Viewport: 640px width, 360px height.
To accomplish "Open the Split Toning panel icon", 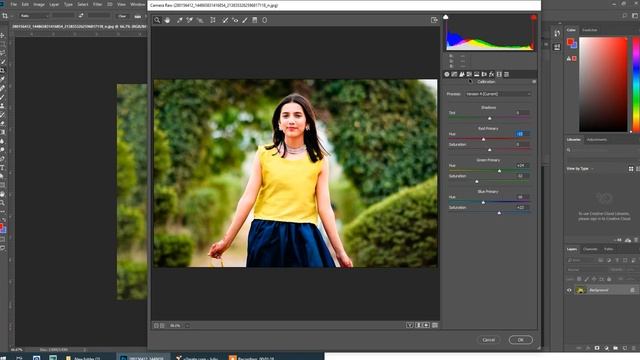I will tap(476, 74).
